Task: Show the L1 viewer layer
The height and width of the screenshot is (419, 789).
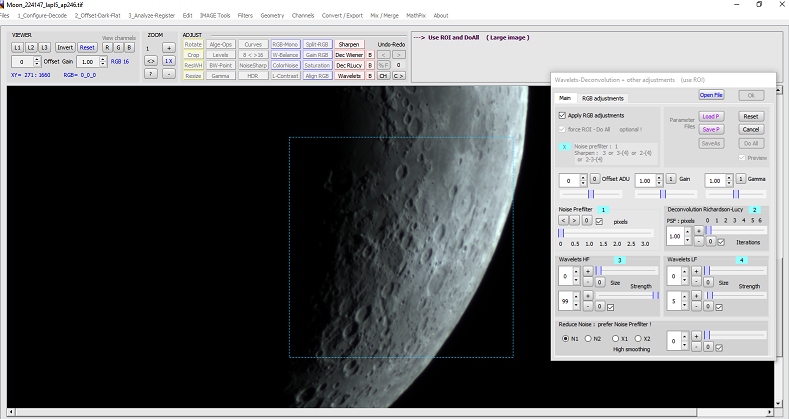Action: [x=17, y=47]
